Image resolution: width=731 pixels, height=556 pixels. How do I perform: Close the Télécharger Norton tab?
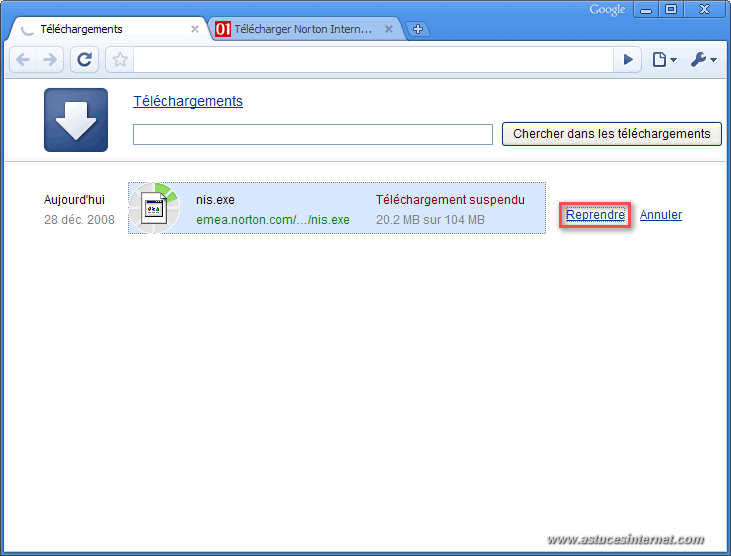coord(388,29)
